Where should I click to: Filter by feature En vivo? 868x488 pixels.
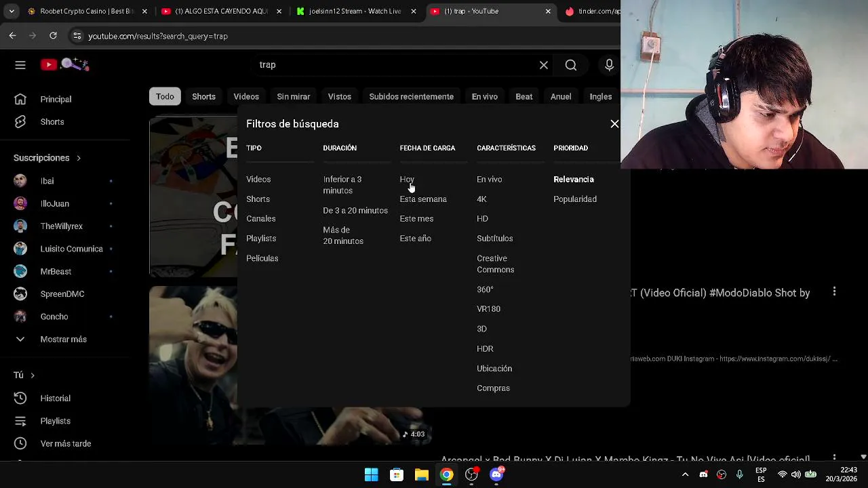click(490, 180)
